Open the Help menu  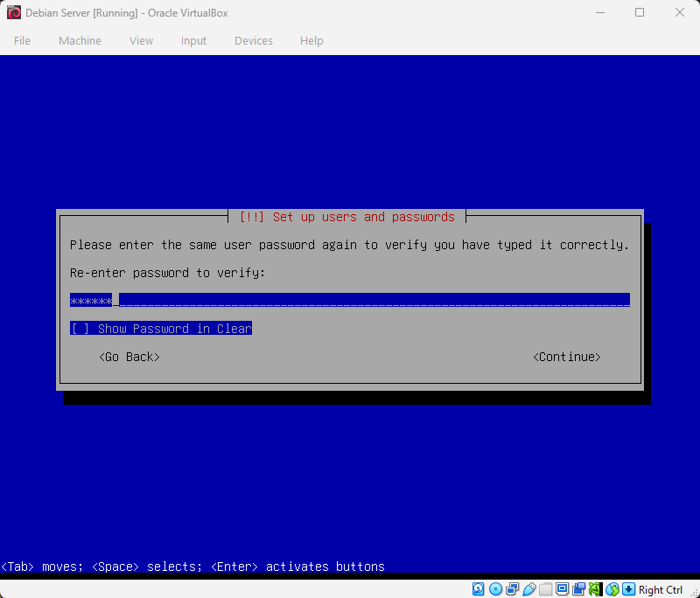pyautogui.click(x=311, y=40)
